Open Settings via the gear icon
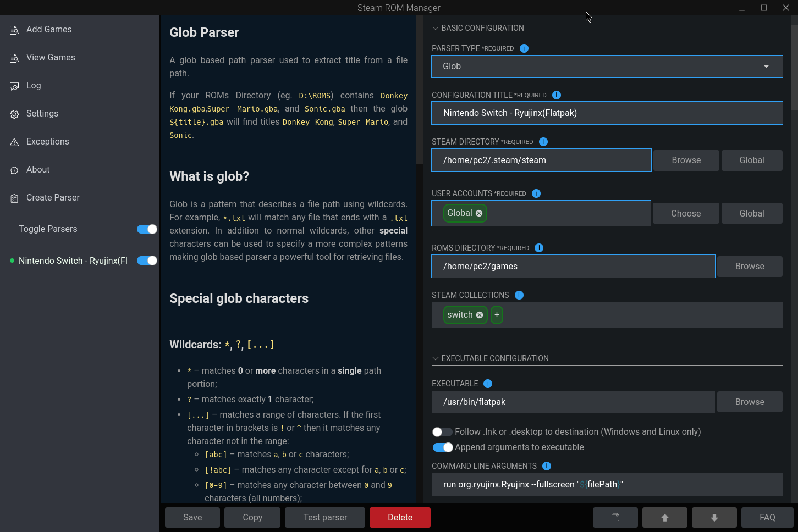This screenshot has height=532, width=798. pos(14,114)
